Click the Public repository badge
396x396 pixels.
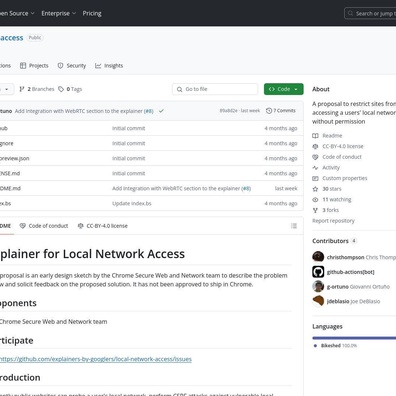(x=35, y=38)
